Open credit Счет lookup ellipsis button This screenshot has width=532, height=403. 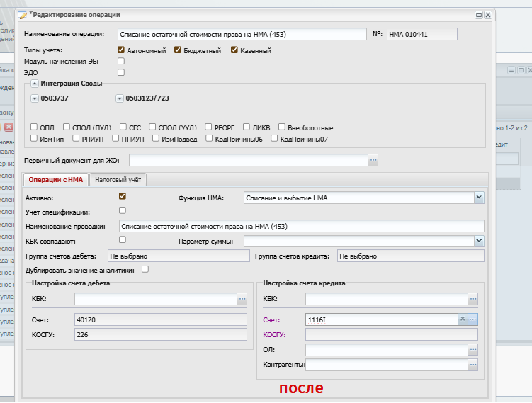point(473,319)
